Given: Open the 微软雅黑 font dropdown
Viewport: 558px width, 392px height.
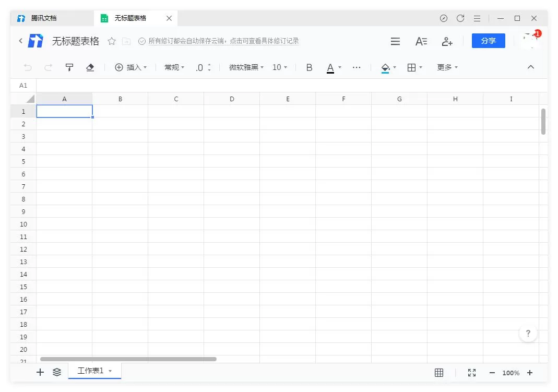Looking at the screenshot, I should [246, 67].
